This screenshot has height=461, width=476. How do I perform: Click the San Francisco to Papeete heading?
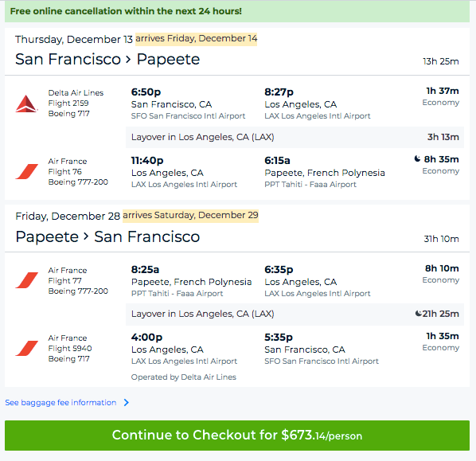[107, 59]
